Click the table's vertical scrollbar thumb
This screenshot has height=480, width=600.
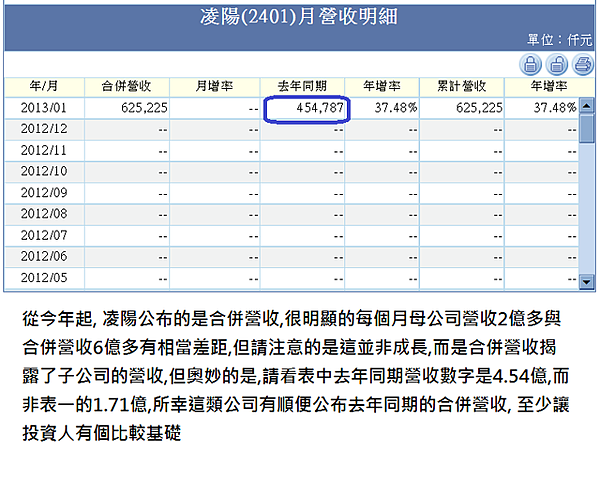[x=586, y=128]
